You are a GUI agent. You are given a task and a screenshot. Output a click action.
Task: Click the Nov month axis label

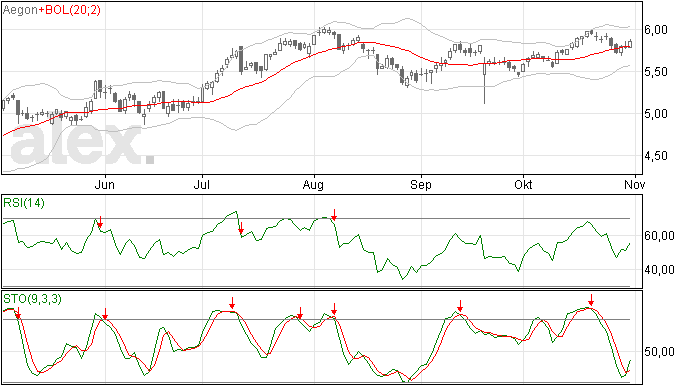pyautogui.click(x=635, y=185)
